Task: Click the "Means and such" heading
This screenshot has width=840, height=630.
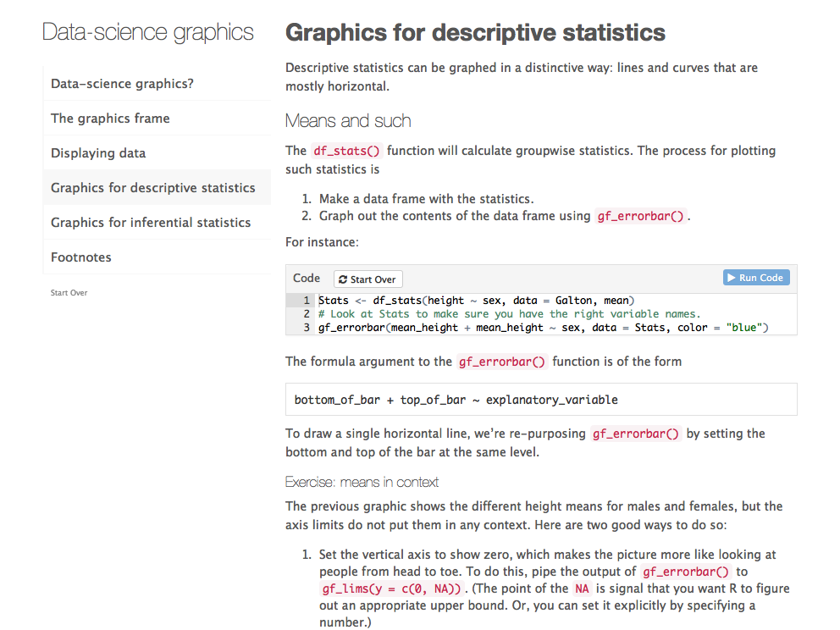Action: point(348,121)
